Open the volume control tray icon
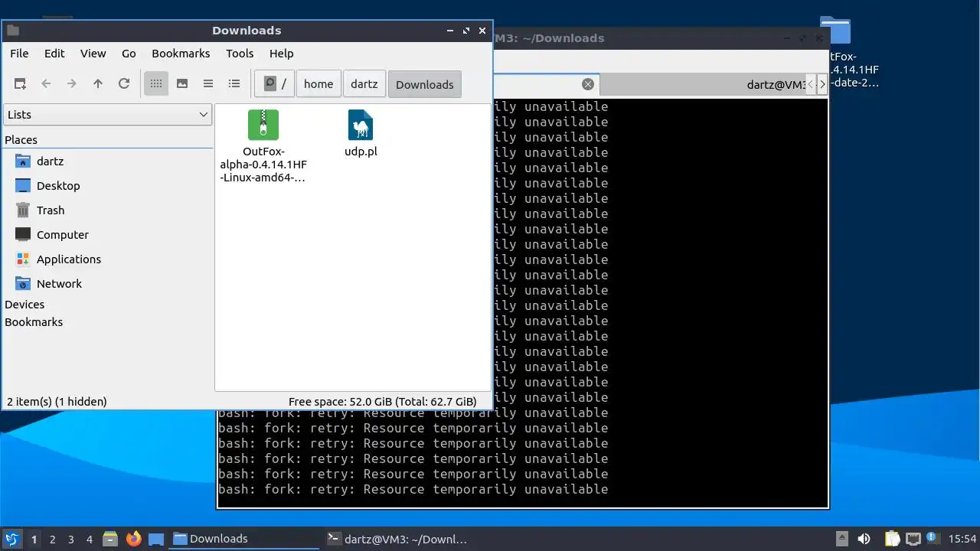This screenshot has height=551, width=980. pyautogui.click(x=864, y=539)
